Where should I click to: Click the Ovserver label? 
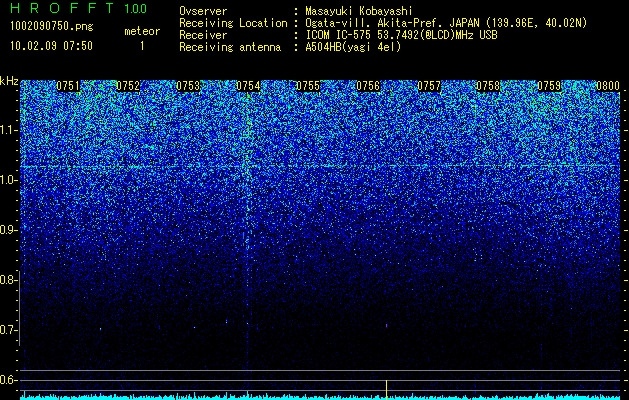tap(203, 11)
